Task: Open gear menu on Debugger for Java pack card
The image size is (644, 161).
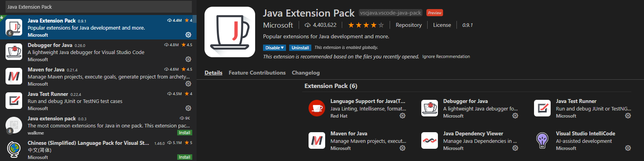Action: pos(515,116)
